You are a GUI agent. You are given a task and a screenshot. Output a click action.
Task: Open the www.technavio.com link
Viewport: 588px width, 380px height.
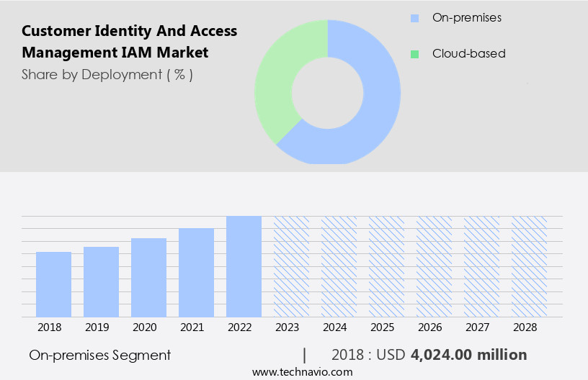(302, 371)
